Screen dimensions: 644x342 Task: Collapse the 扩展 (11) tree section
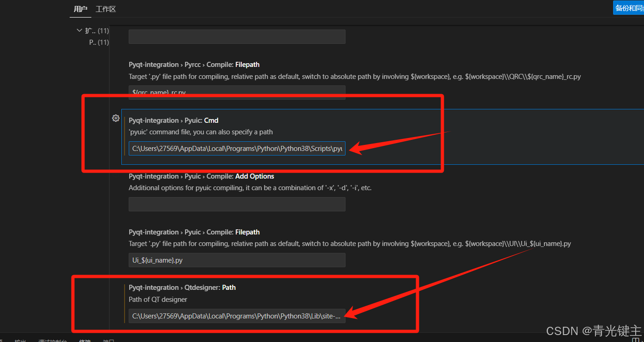(x=79, y=30)
